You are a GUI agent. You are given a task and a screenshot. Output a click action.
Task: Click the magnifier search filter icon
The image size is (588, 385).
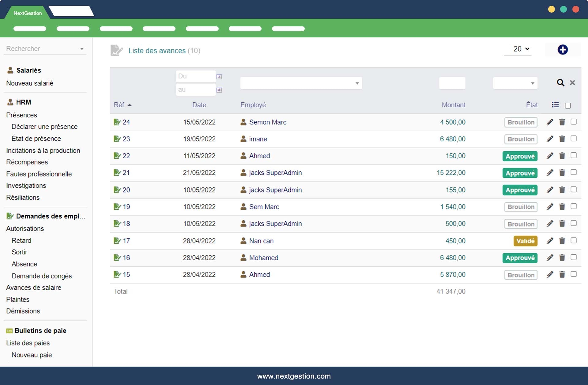pos(560,83)
